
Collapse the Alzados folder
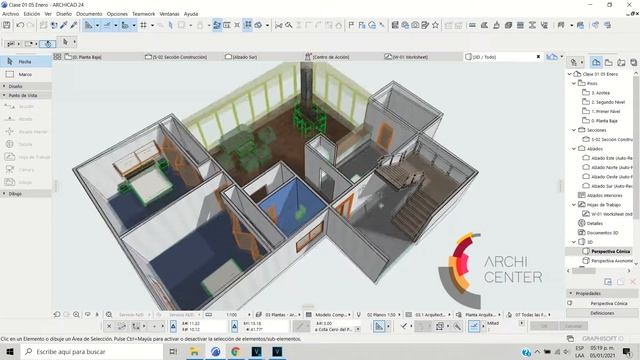pyautogui.click(x=574, y=149)
